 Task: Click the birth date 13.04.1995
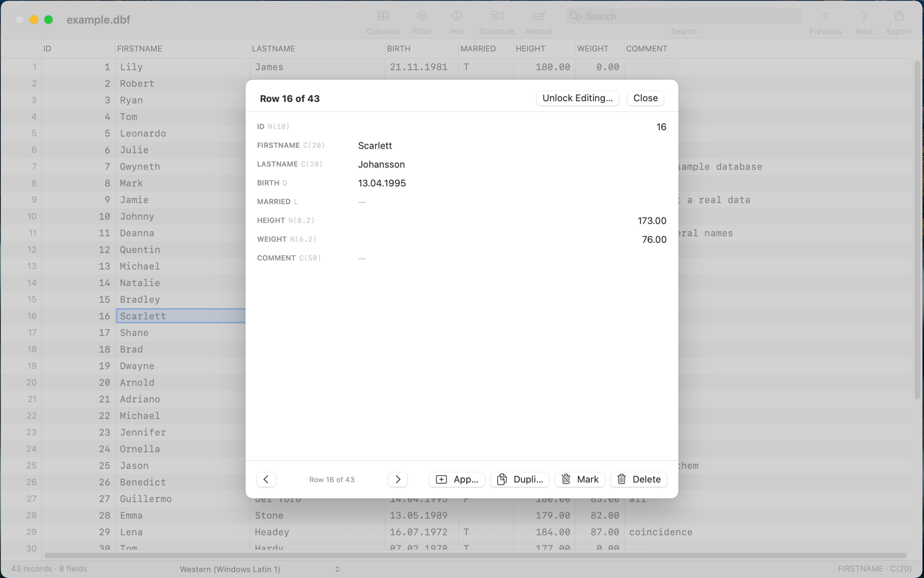pyautogui.click(x=382, y=183)
